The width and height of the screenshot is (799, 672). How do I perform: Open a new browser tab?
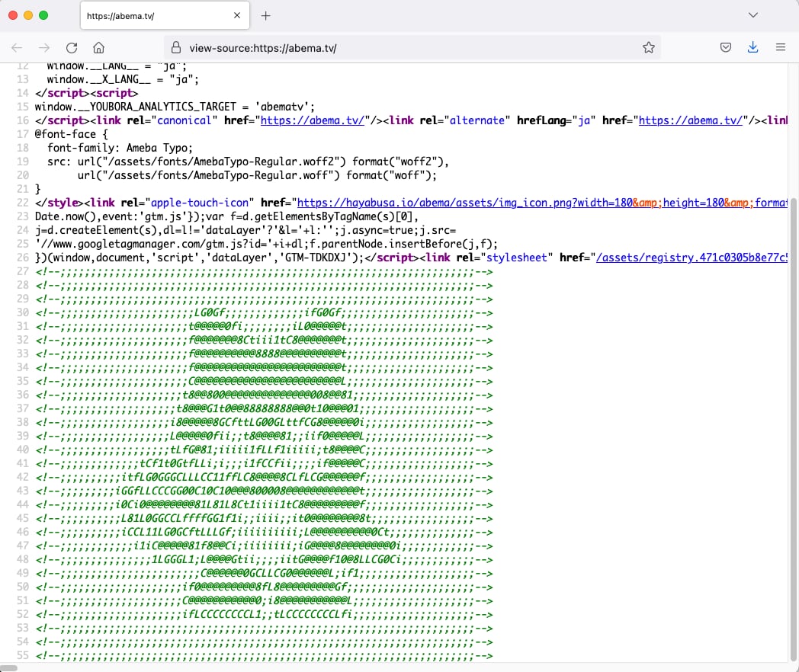point(265,16)
